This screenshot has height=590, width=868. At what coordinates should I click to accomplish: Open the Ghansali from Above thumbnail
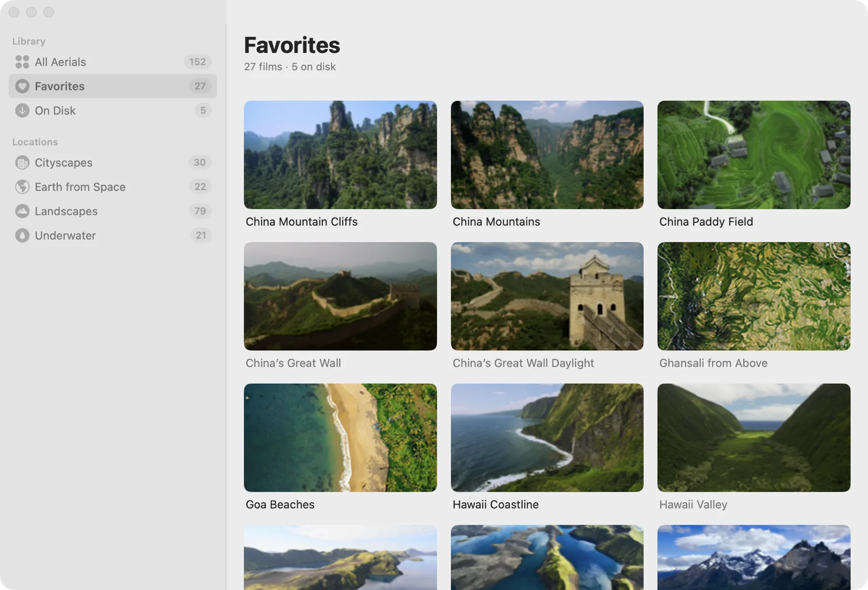754,296
